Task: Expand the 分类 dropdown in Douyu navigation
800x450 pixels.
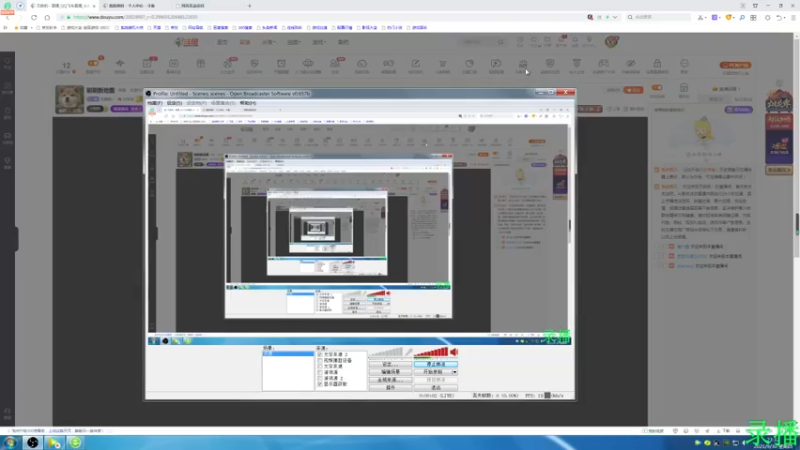Action: [268, 42]
